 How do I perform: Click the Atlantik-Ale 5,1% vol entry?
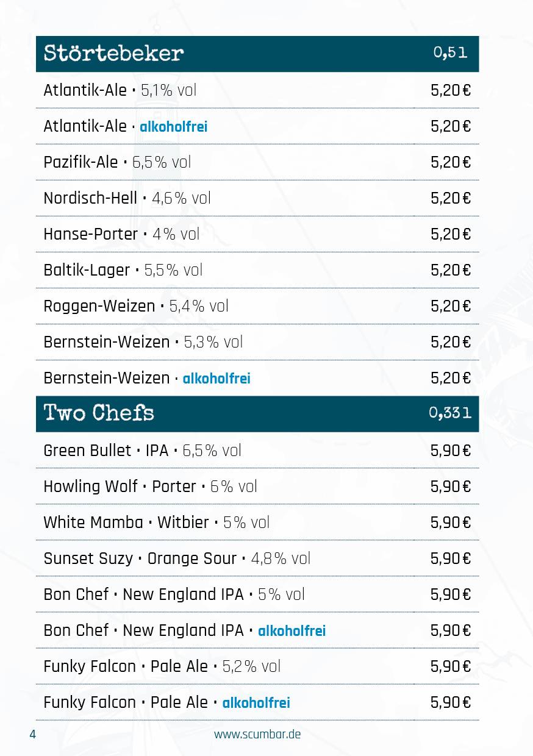point(257,90)
